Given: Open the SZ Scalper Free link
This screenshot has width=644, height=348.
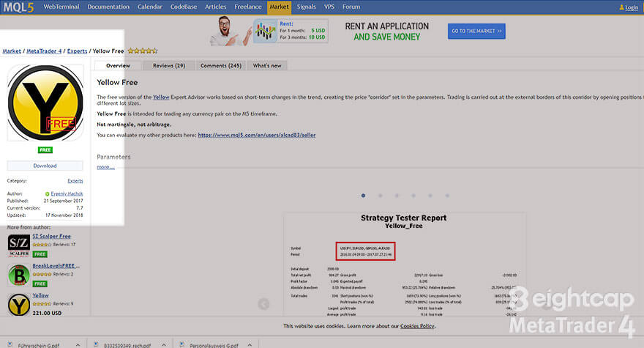Looking at the screenshot, I should (51, 237).
